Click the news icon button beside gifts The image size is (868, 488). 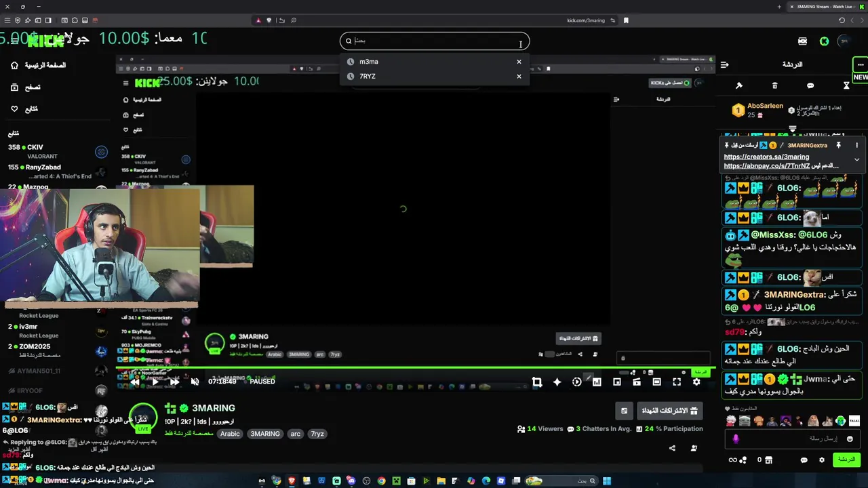click(x=624, y=411)
